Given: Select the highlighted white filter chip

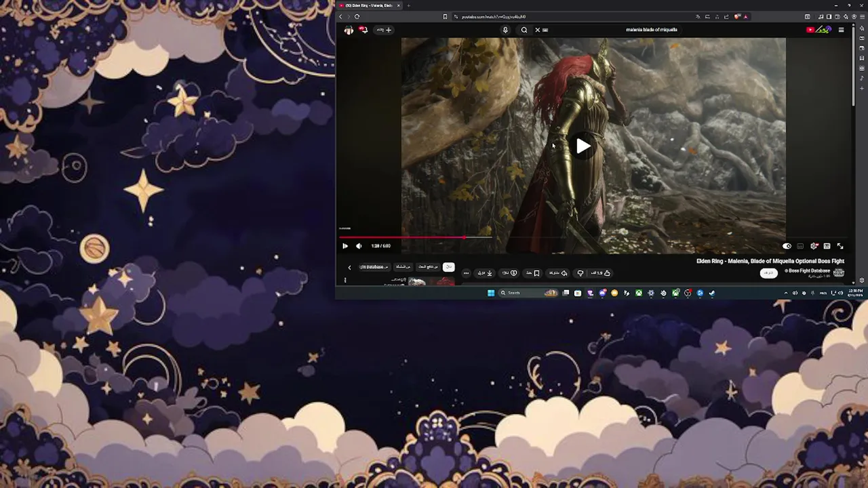Looking at the screenshot, I should 449,267.
